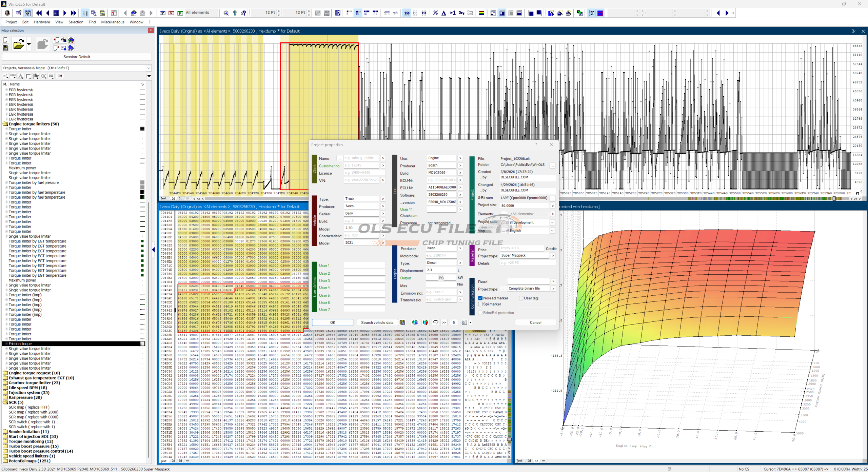Viewport: 868px width, 472px height.
Task: Uncheck the Noread marker checkbox
Action: pos(480,298)
